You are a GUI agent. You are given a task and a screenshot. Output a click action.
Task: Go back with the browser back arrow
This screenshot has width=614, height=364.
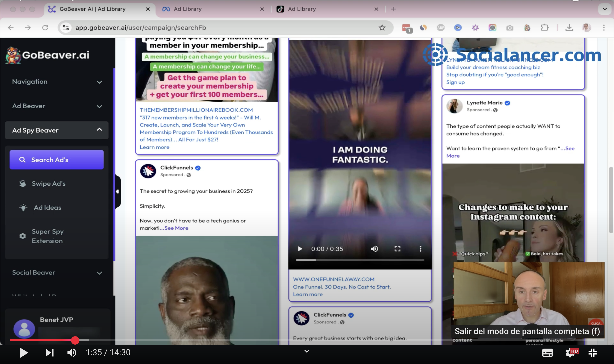(11, 28)
